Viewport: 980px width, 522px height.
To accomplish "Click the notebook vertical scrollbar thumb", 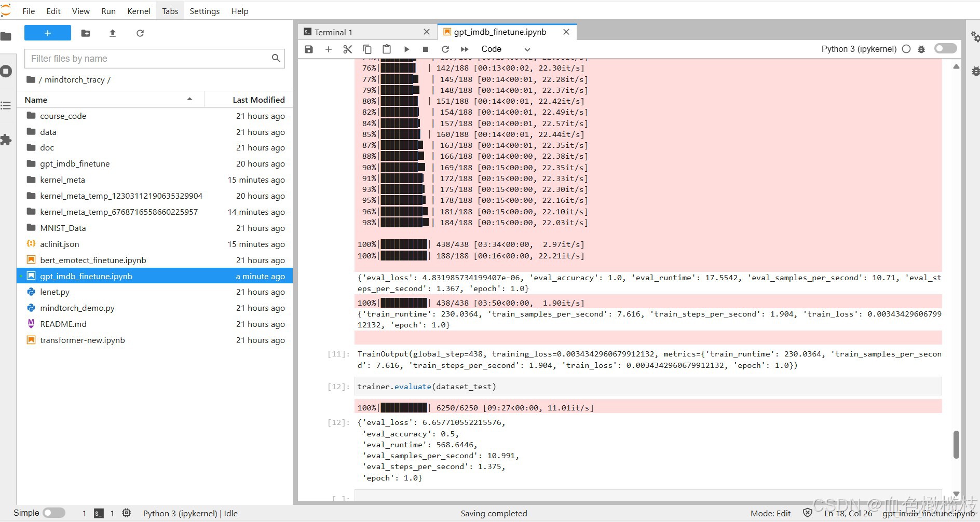I will pyautogui.click(x=956, y=445).
